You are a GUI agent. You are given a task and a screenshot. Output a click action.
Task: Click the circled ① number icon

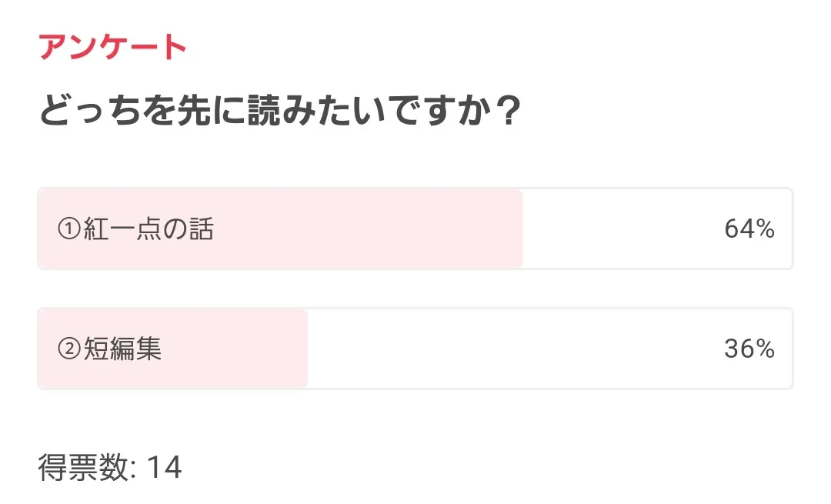click(x=70, y=229)
